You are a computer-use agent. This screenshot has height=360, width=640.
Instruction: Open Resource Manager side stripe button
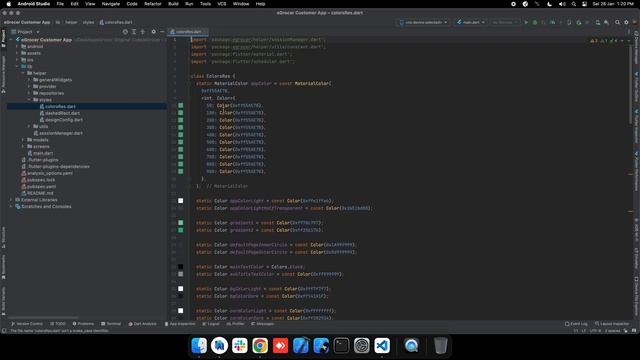click(x=3, y=74)
